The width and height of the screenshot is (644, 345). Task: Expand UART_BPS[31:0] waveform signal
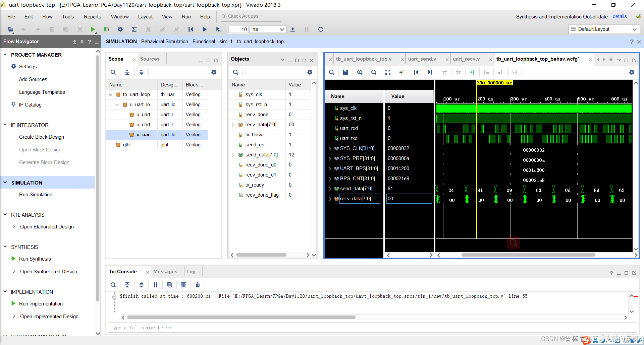coord(330,169)
